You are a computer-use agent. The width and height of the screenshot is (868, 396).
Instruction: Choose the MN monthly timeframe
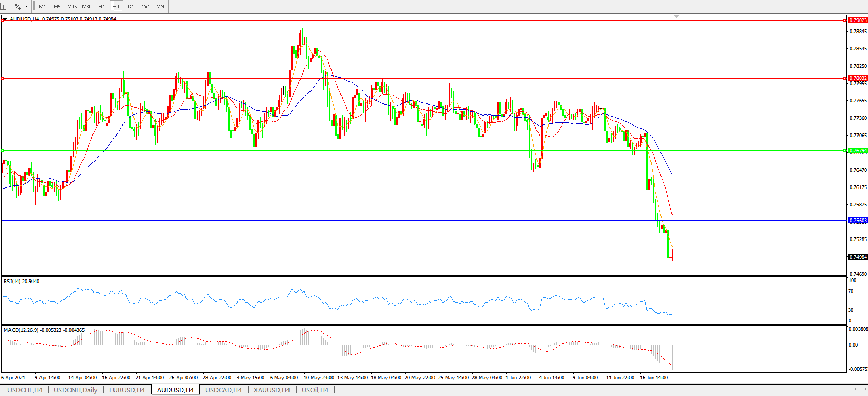[160, 7]
